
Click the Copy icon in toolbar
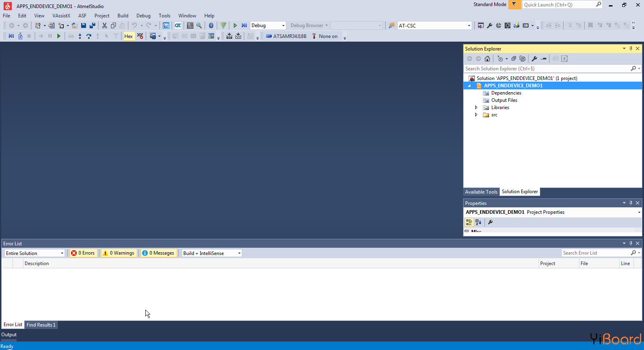[x=113, y=25]
